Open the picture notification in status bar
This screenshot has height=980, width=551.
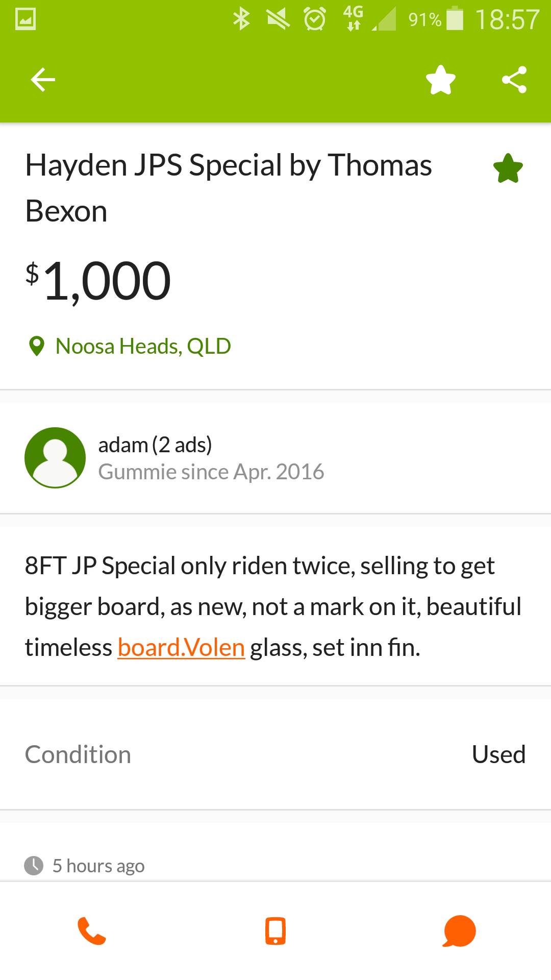pos(26,19)
